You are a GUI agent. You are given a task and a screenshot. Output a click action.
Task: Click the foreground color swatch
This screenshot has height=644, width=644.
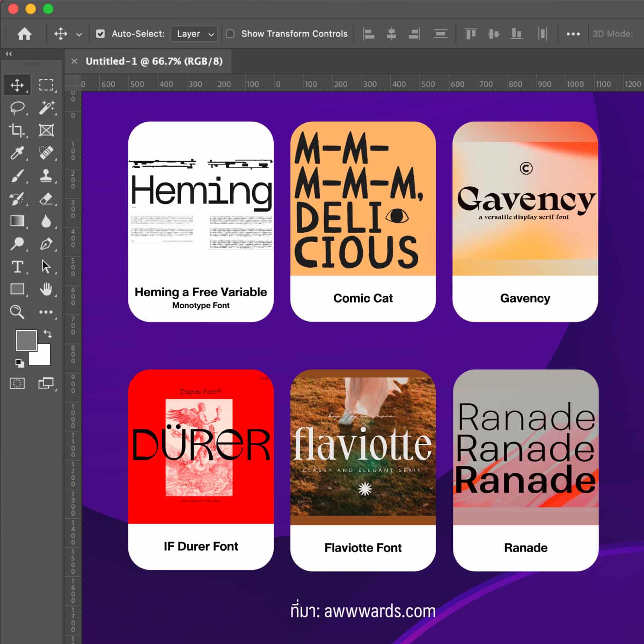pos(26,341)
